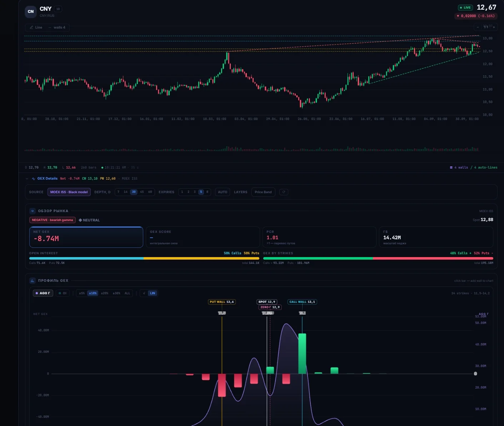Open the walls 4 options
Viewport: 504px width, 426px height.
[x=57, y=27]
